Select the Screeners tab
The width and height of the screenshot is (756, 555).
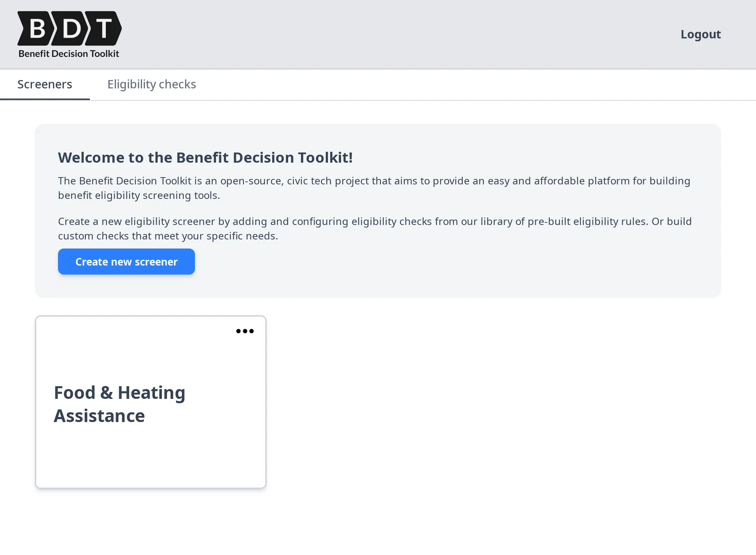pos(45,84)
